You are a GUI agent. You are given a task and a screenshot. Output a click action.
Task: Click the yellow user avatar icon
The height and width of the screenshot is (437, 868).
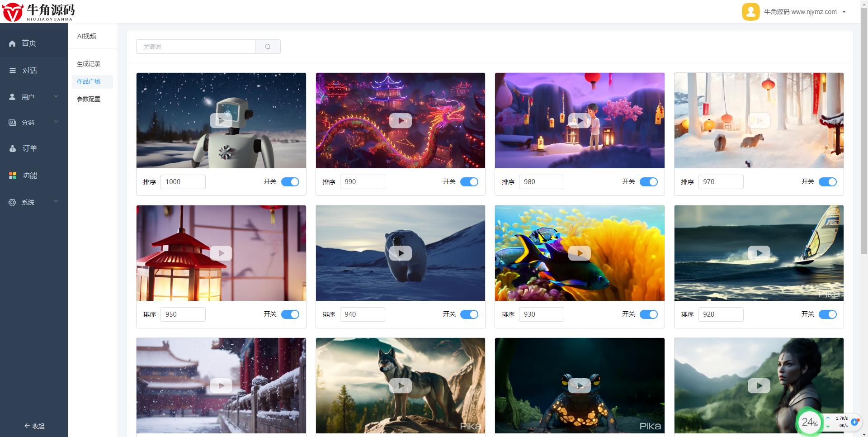pyautogui.click(x=750, y=12)
